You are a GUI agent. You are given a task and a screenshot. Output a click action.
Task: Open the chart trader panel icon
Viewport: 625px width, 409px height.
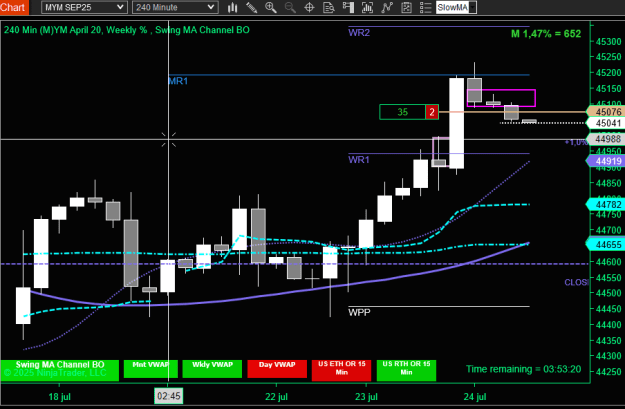tap(348, 7)
